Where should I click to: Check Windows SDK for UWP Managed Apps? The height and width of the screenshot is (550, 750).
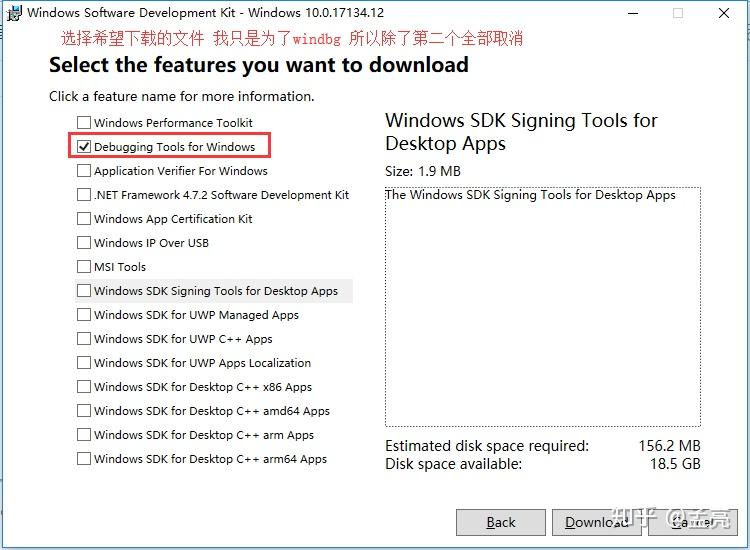click(84, 315)
